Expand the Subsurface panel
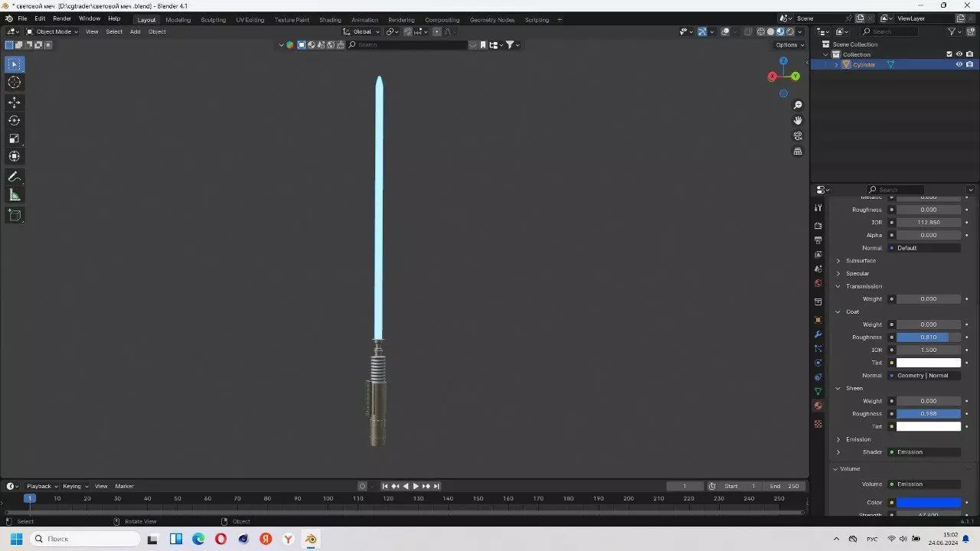Viewport: 980px width, 551px height. click(838, 261)
